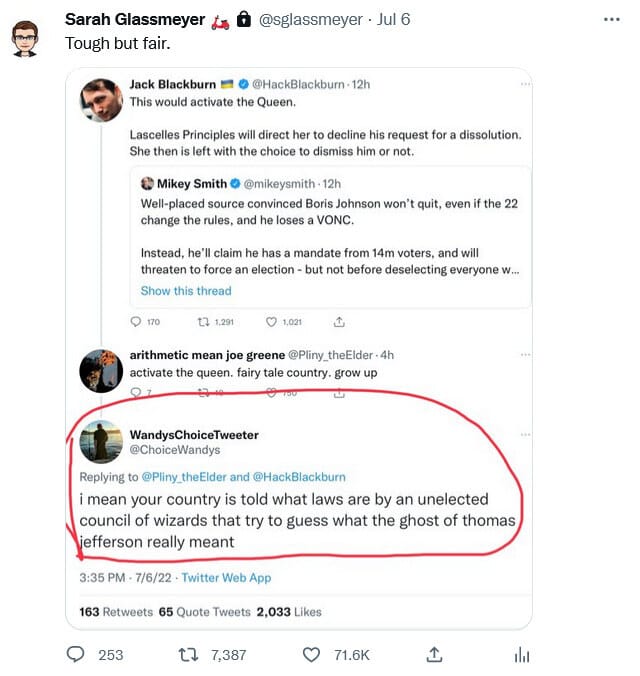
Task: Open the Jul 6 tweet timestamp
Action: [x=393, y=20]
